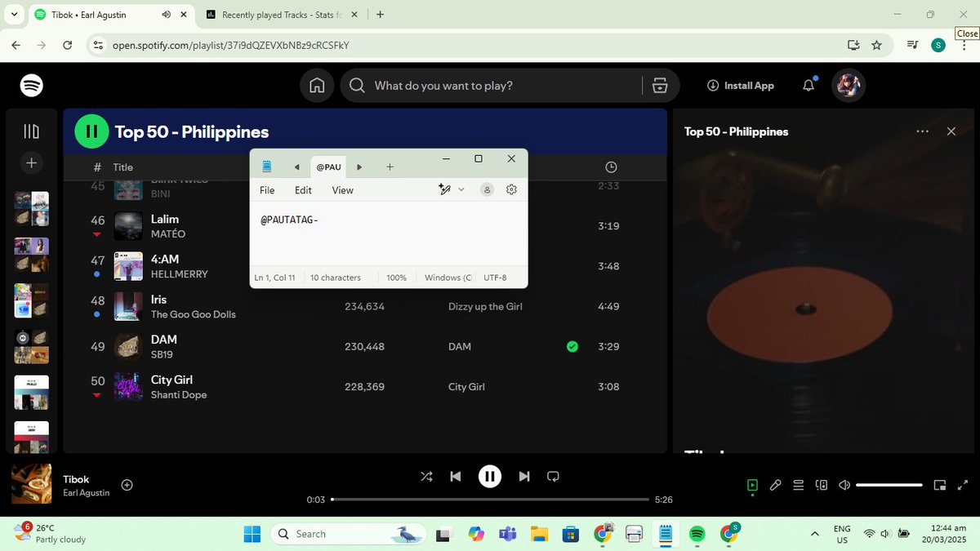The height and width of the screenshot is (551, 980).
Task: Open the Spotify notifications bell
Action: (x=808, y=85)
